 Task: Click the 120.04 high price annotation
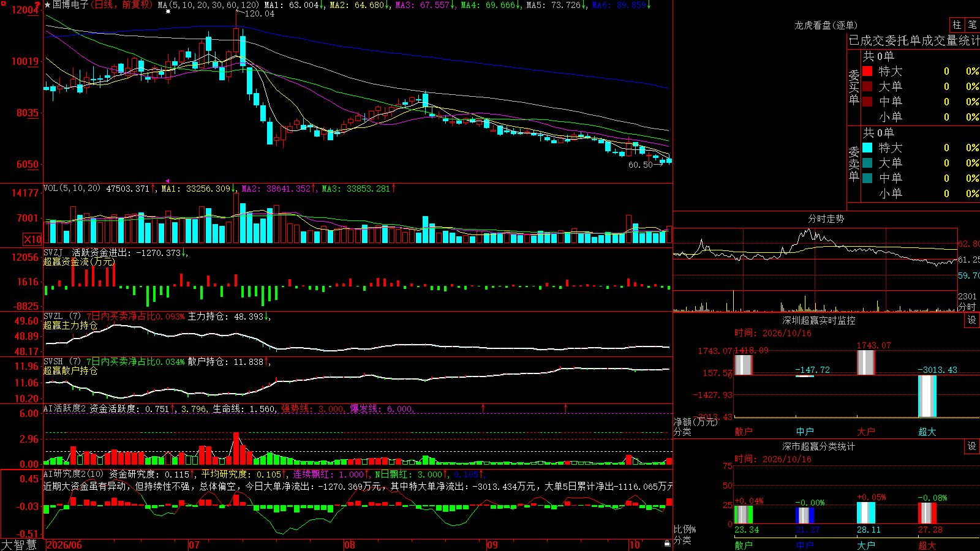click(x=259, y=13)
